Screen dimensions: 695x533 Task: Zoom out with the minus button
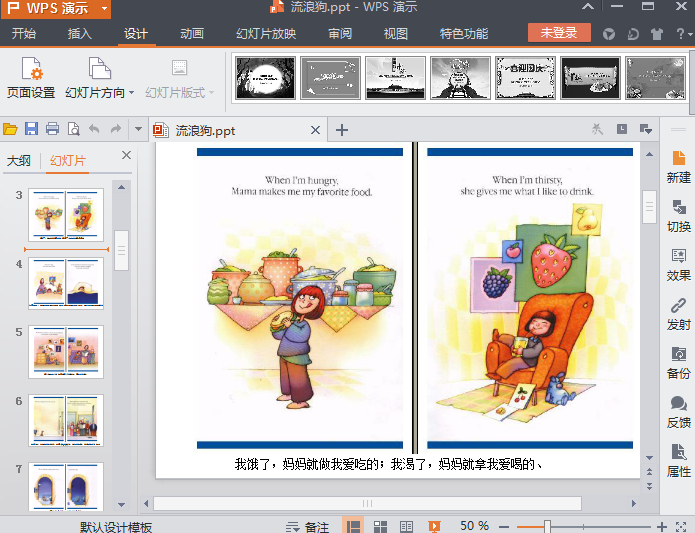tap(504, 527)
